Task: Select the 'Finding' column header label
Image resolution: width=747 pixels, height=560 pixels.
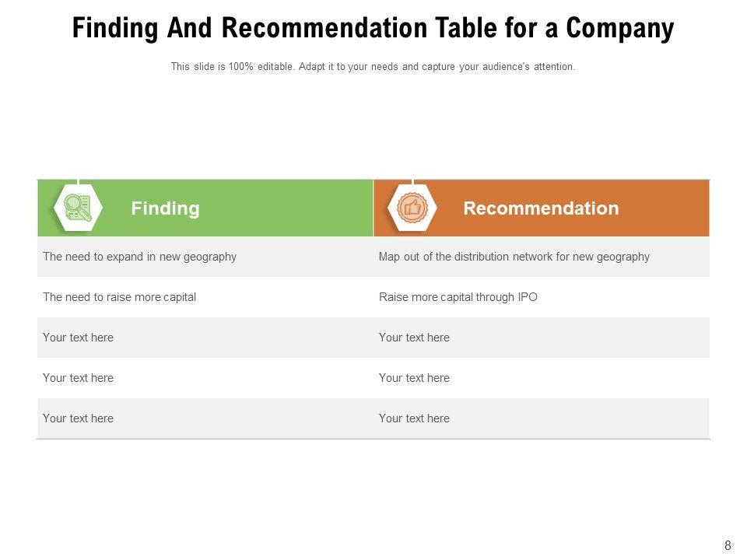Action: coord(165,208)
